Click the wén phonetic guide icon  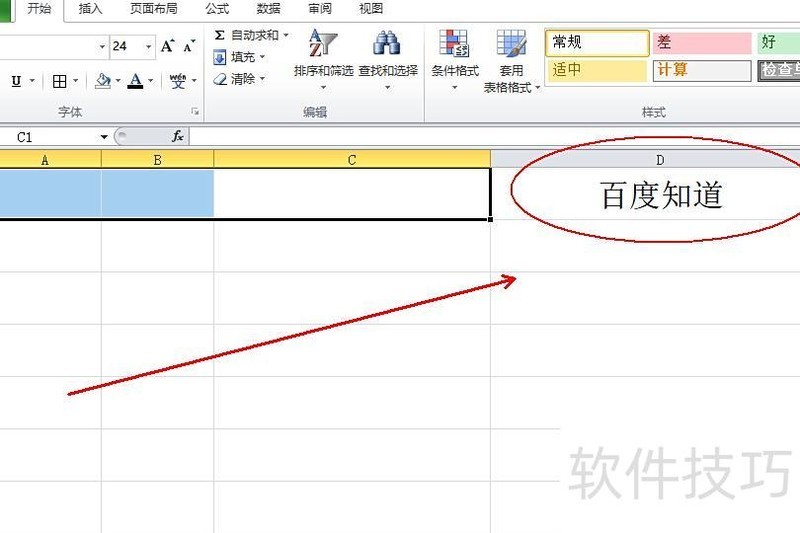(178, 81)
